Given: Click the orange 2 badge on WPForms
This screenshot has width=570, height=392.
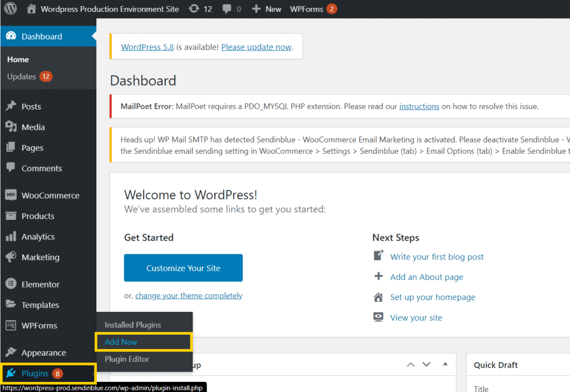Looking at the screenshot, I should coord(332,9).
